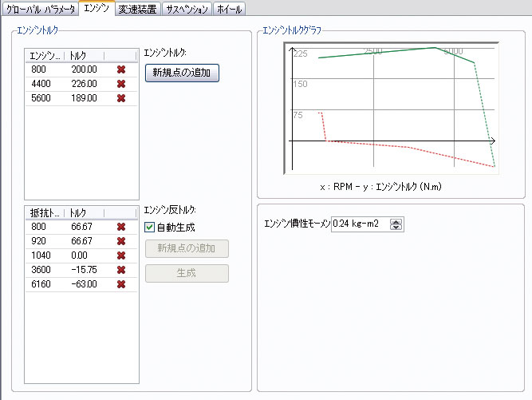Click the エンジン column header in torque table
532x400 pixels.
tap(45, 56)
